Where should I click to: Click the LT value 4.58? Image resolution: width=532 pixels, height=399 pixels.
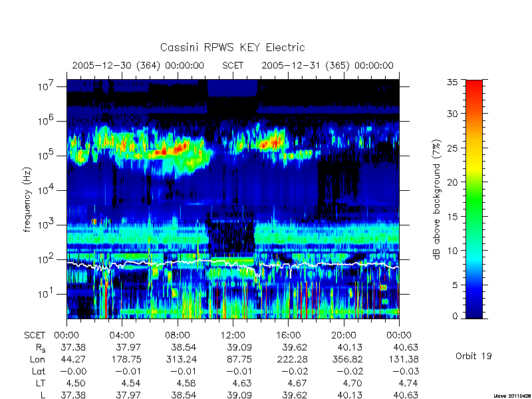[187, 383]
